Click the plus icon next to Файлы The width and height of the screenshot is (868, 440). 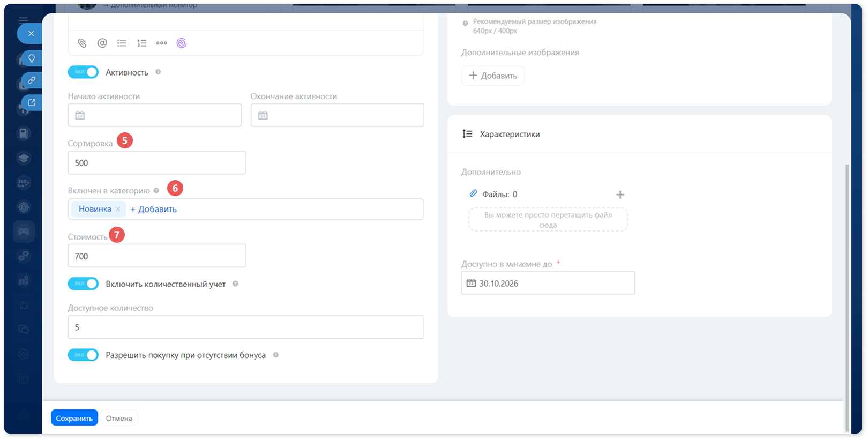pyautogui.click(x=620, y=195)
